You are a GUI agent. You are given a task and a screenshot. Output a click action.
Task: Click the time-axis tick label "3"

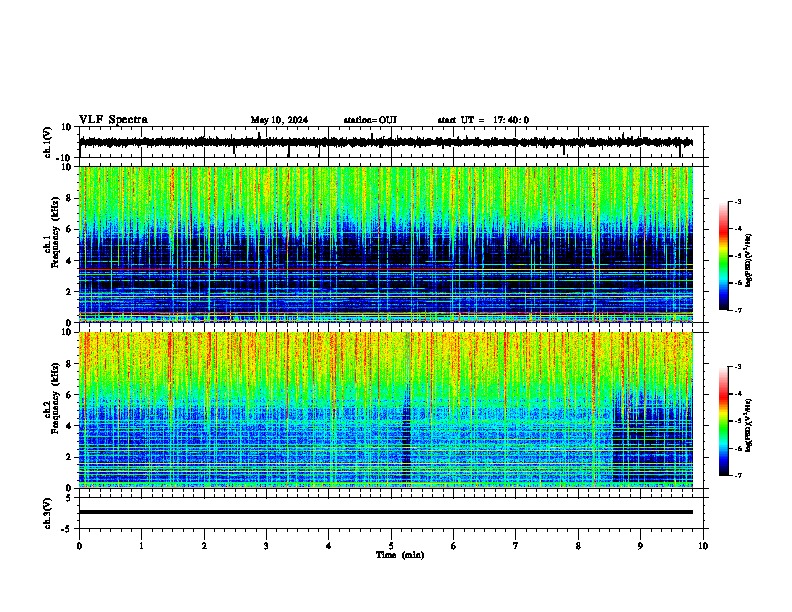pos(266,546)
